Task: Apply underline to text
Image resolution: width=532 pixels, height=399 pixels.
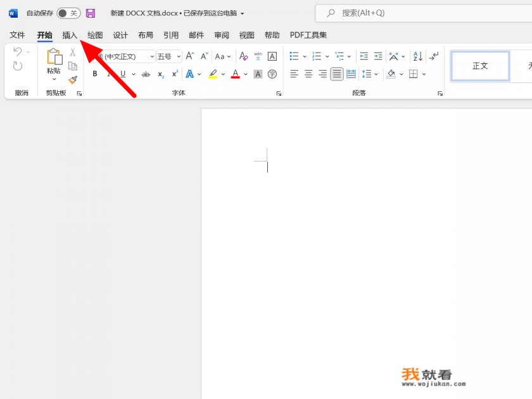Action: pyautogui.click(x=123, y=73)
